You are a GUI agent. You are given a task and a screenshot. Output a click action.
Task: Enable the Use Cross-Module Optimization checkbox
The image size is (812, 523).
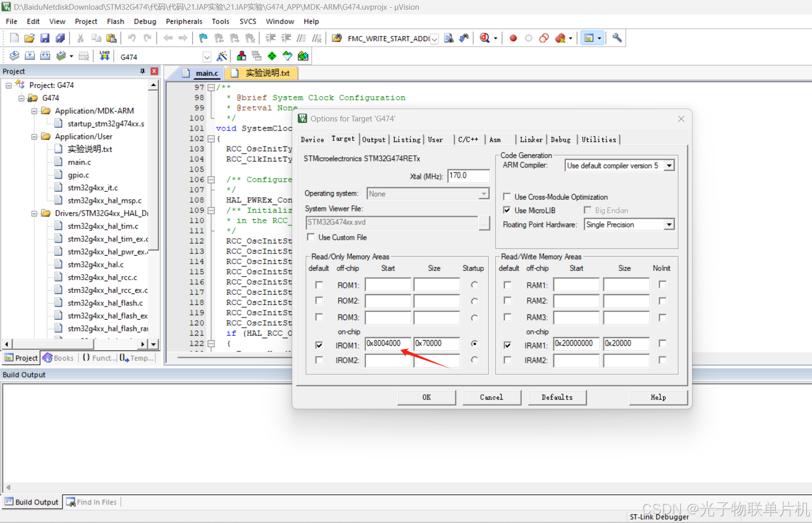tap(507, 197)
